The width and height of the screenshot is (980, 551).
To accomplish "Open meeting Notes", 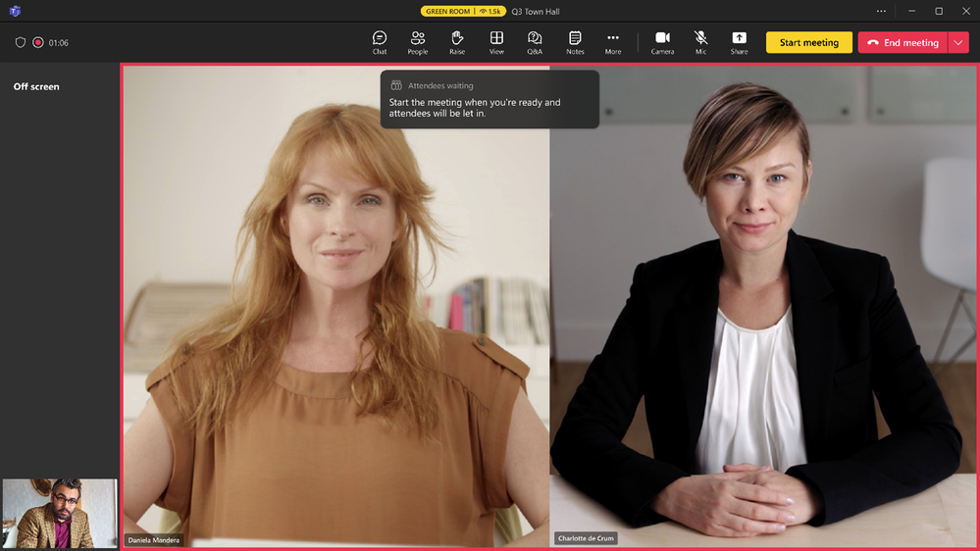I will (575, 42).
